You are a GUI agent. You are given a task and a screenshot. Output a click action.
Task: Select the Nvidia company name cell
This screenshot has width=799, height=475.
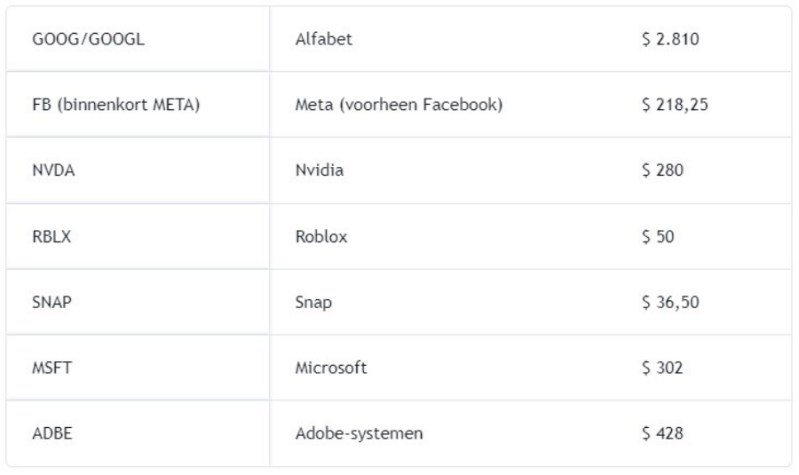(320, 170)
